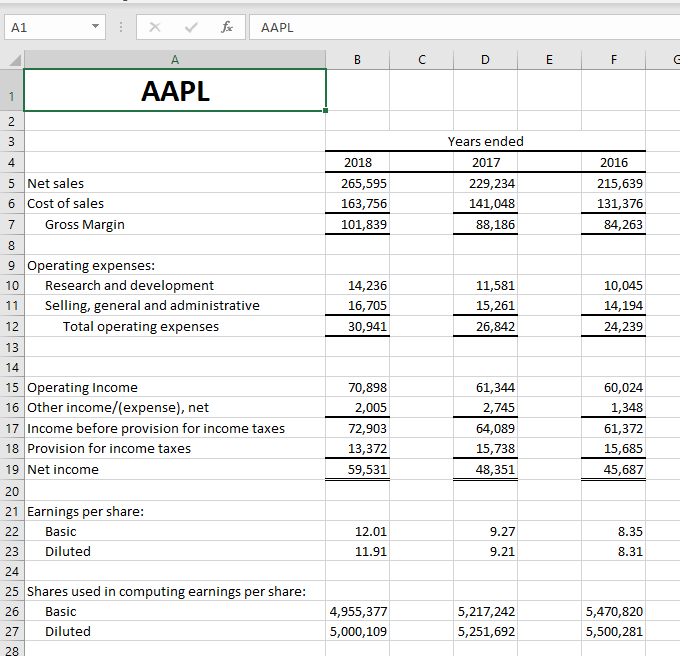The image size is (680, 656).
Task: Select column A header
Action: (x=175, y=59)
